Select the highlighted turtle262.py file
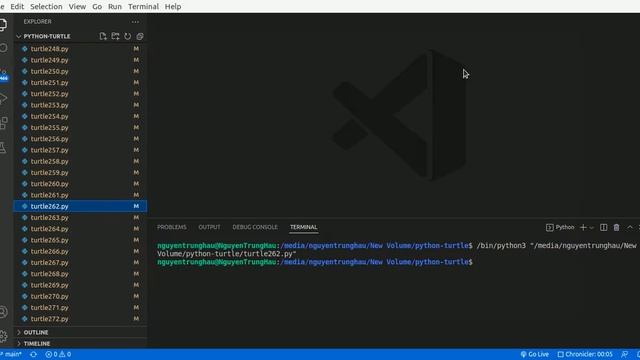The width and height of the screenshot is (640, 360). click(81, 207)
